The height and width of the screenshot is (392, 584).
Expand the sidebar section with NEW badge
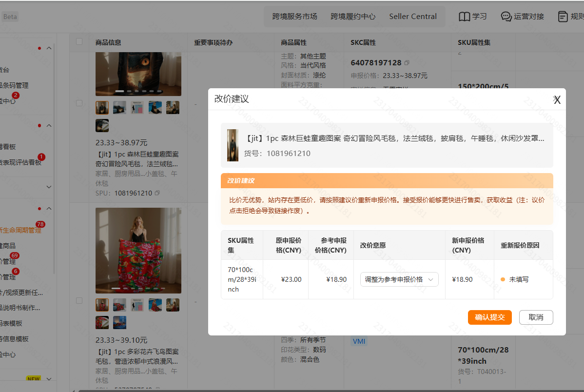tap(49, 379)
